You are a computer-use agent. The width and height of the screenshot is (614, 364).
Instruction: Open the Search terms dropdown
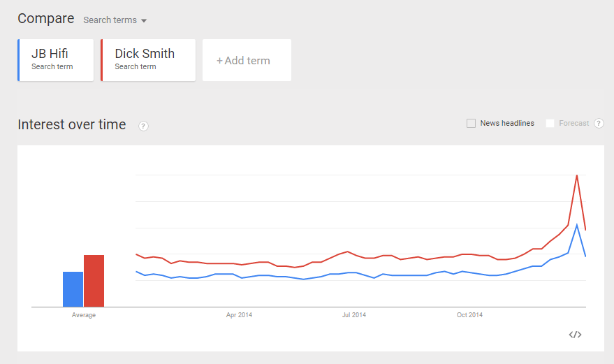point(115,20)
